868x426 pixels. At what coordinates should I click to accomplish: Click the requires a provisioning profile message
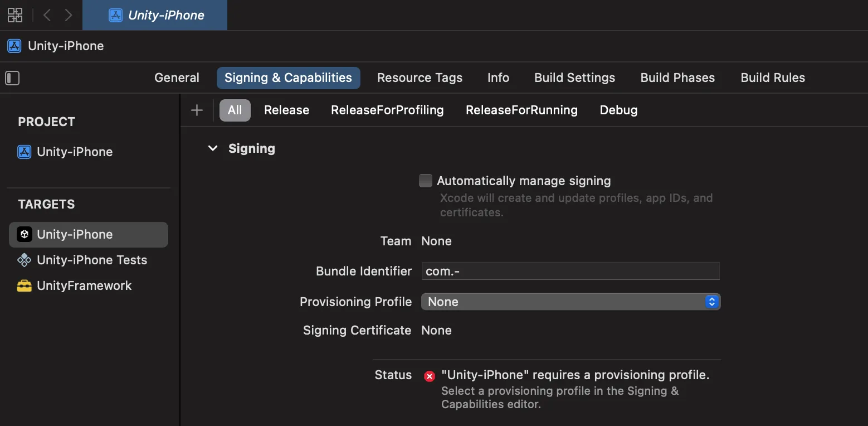pyautogui.click(x=575, y=375)
